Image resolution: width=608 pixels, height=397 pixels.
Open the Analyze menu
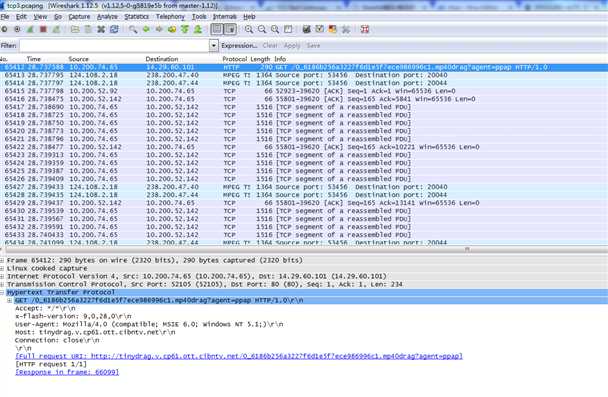(107, 17)
